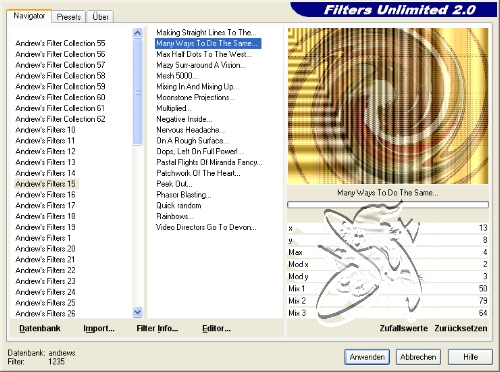Screen dimensions: 500x372
Task: Click the Anwenden button
Action: click(367, 357)
